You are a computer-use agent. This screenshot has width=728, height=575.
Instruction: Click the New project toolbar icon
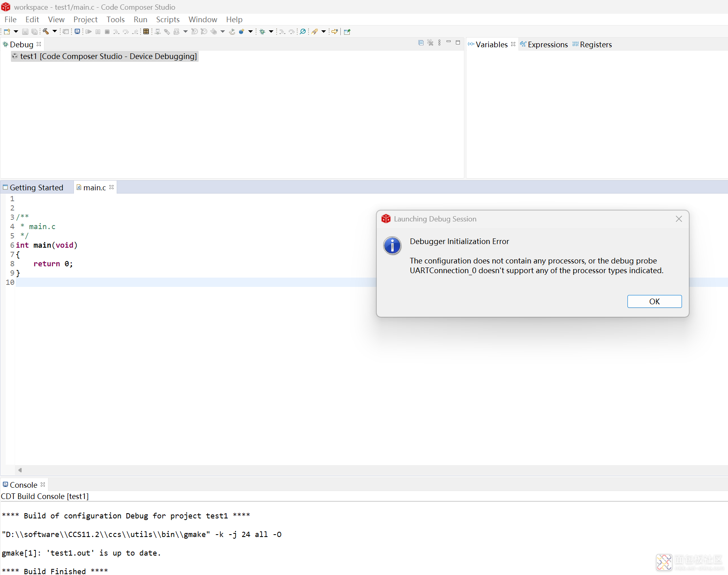7,32
